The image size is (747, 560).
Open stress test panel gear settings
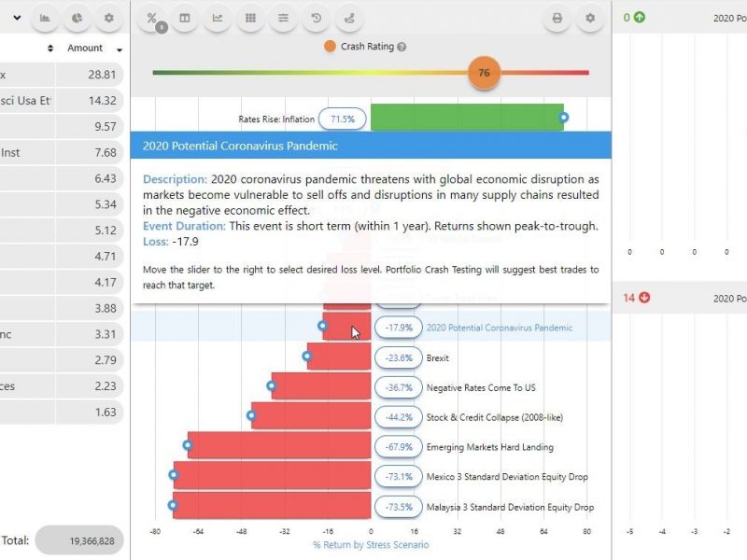[589, 17]
